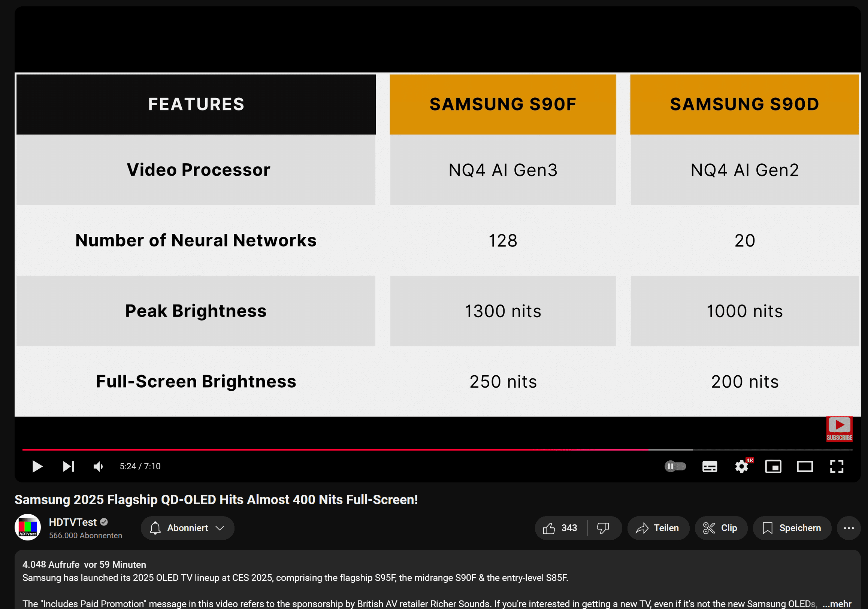Click the '128' neural networks value
868x609 pixels.
(x=503, y=241)
